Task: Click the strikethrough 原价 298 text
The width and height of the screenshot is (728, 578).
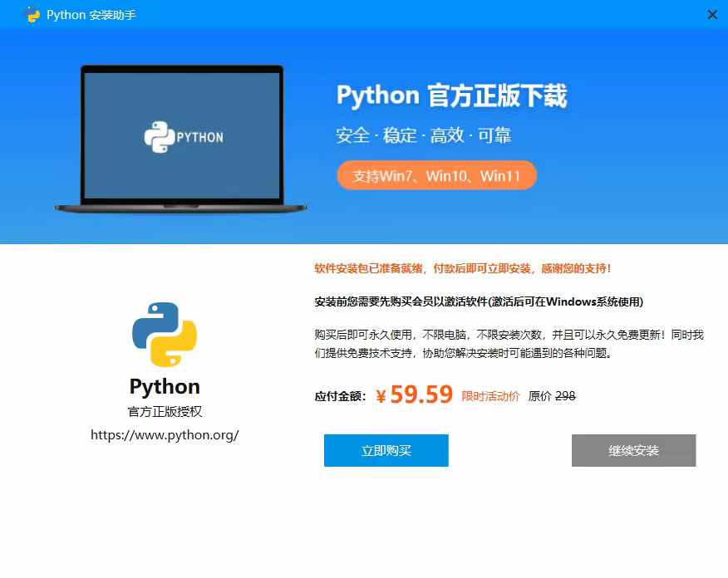Action: (552, 396)
